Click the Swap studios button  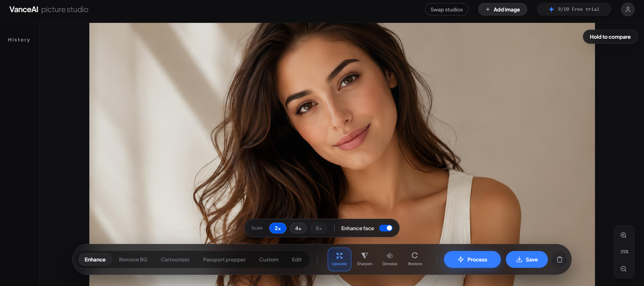[446, 9]
